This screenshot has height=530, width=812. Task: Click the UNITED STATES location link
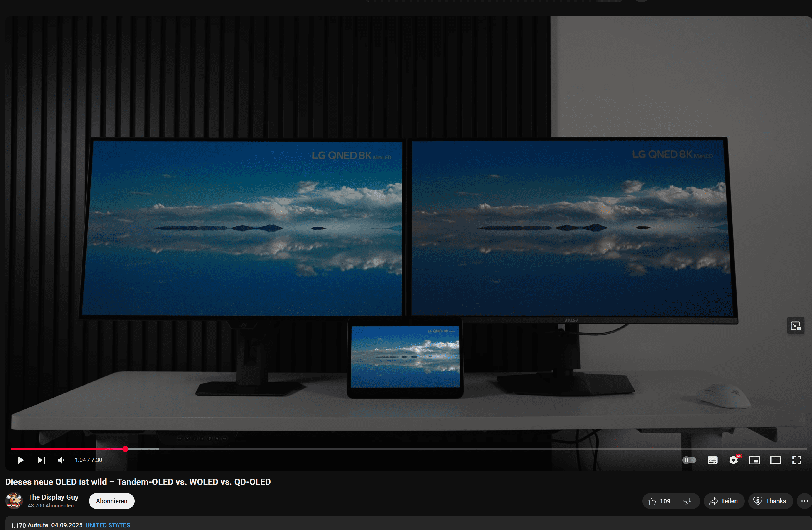(108, 525)
